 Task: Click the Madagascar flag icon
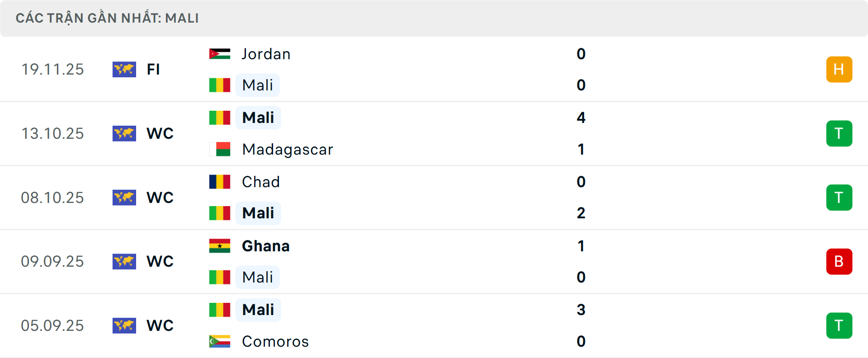point(220,149)
